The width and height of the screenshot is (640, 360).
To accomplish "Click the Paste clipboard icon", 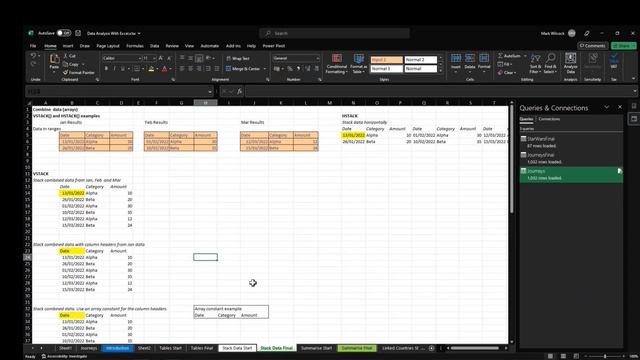I will tap(54, 60).
